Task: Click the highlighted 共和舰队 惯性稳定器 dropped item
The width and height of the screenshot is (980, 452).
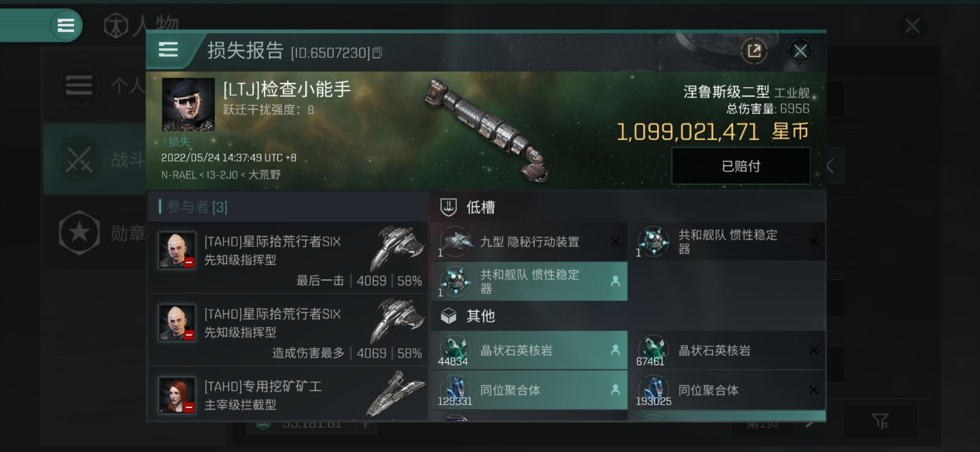Action: pos(529,281)
